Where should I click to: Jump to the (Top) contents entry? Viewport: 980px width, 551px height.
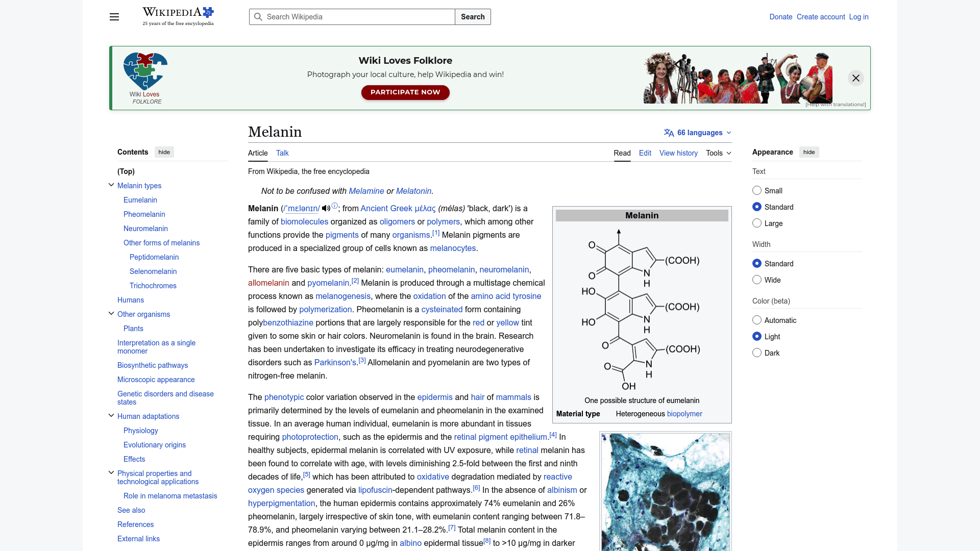[126, 171]
